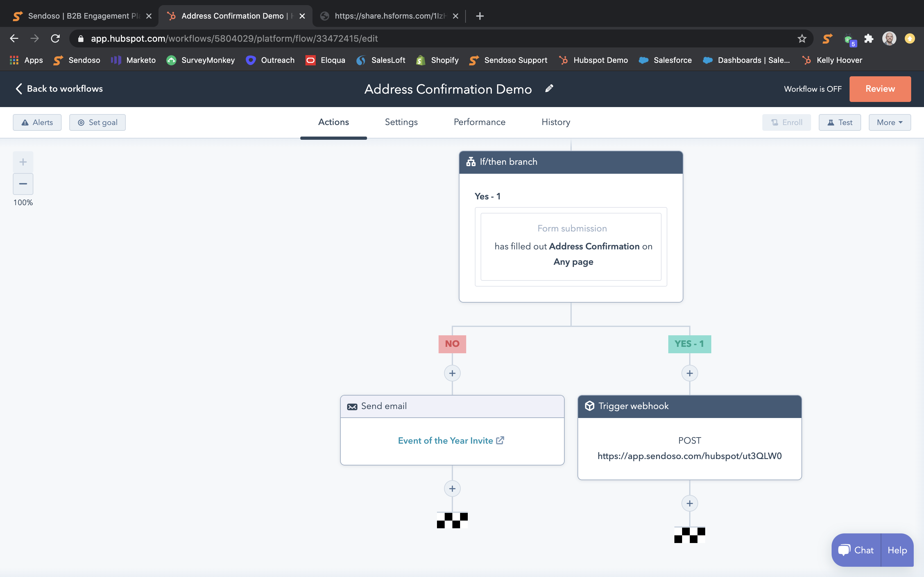Image resolution: width=924 pixels, height=577 pixels.
Task: Open the Sendoso browser extension icon
Action: 827,38
